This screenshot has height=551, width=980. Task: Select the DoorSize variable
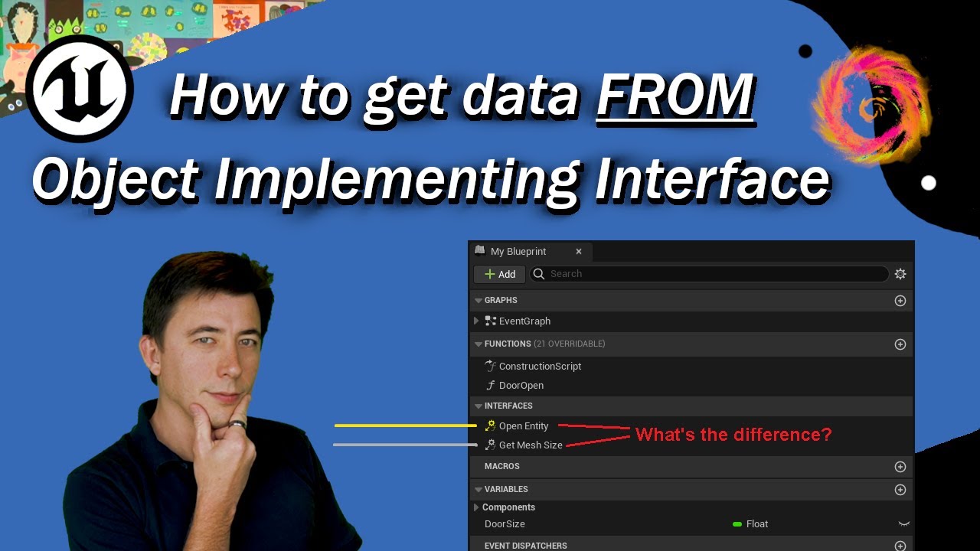click(505, 524)
